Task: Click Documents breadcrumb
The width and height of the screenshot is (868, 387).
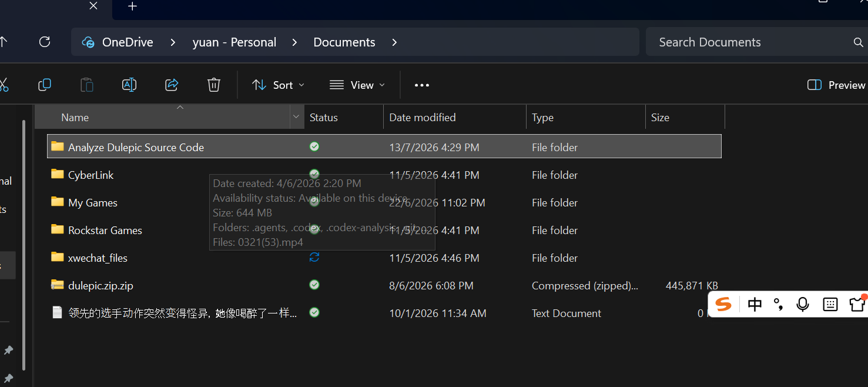Action: pyautogui.click(x=344, y=42)
